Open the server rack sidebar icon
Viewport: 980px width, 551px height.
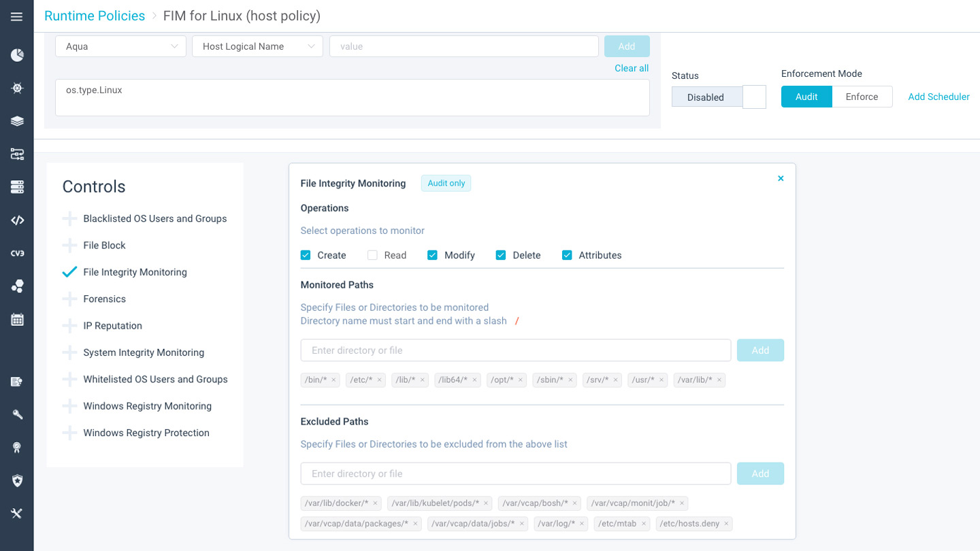(x=17, y=186)
